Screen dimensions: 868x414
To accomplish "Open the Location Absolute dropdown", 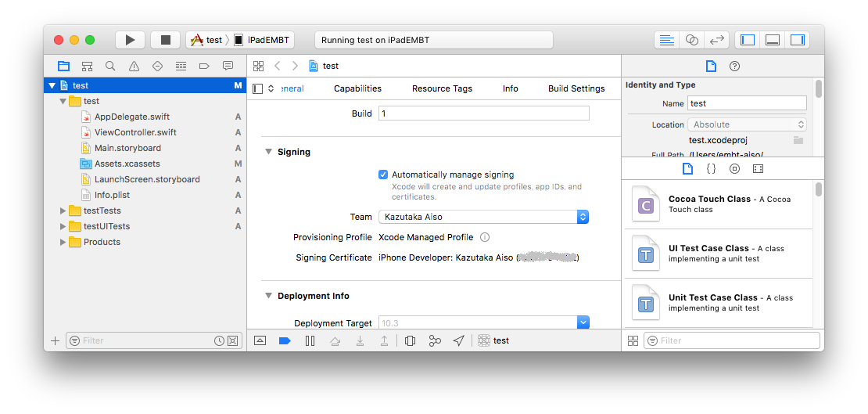I will click(x=747, y=124).
